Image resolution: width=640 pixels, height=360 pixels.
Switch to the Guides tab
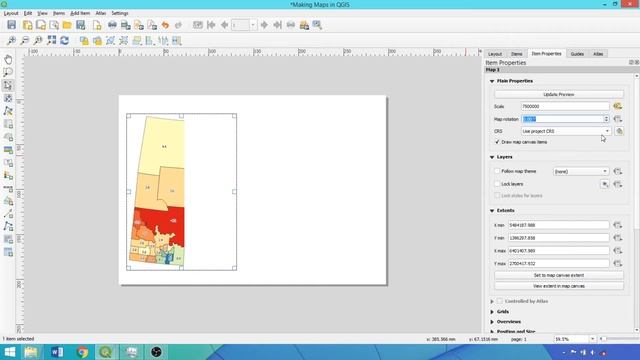click(x=577, y=54)
